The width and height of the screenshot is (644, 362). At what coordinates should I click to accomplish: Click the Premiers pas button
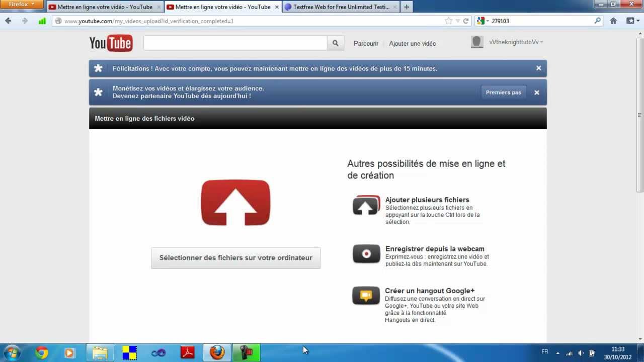pyautogui.click(x=504, y=93)
